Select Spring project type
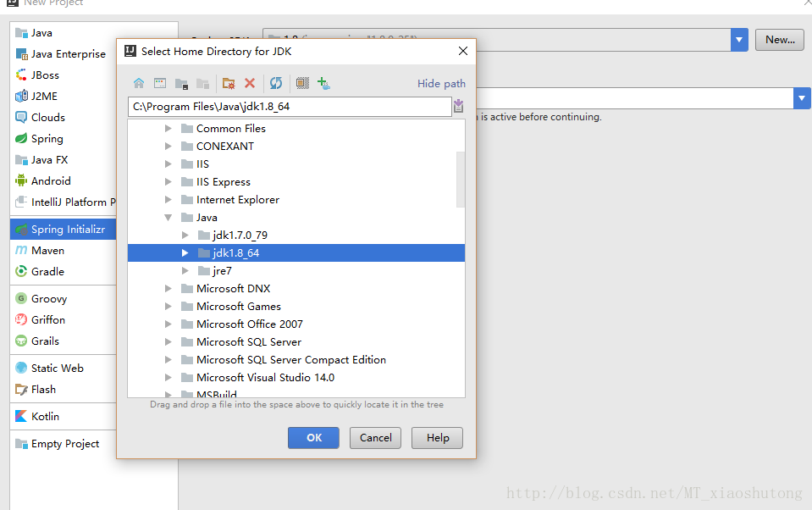 tap(62, 139)
